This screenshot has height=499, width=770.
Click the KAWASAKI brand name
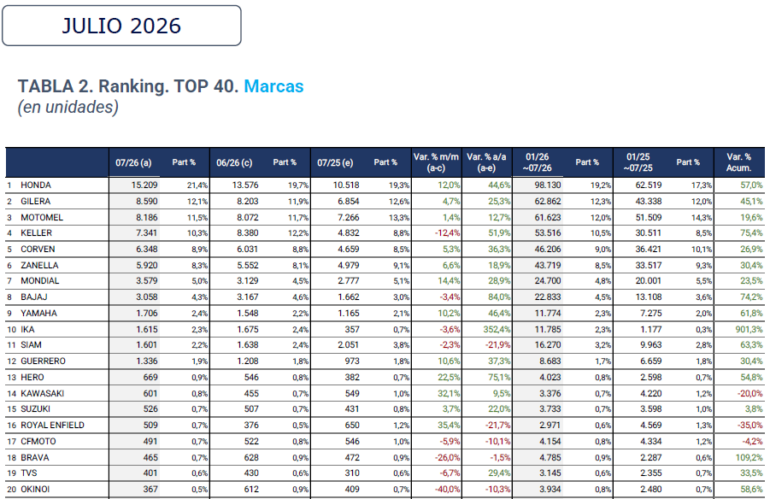42,393
